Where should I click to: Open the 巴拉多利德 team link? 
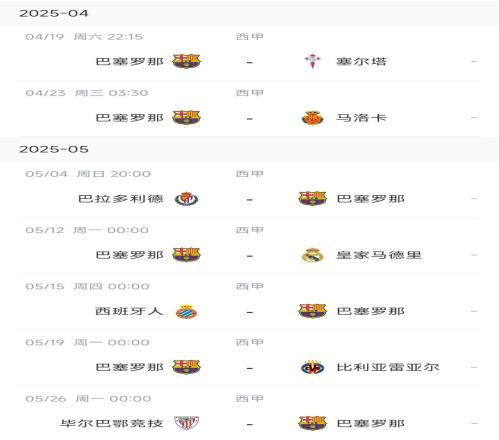tap(121, 199)
